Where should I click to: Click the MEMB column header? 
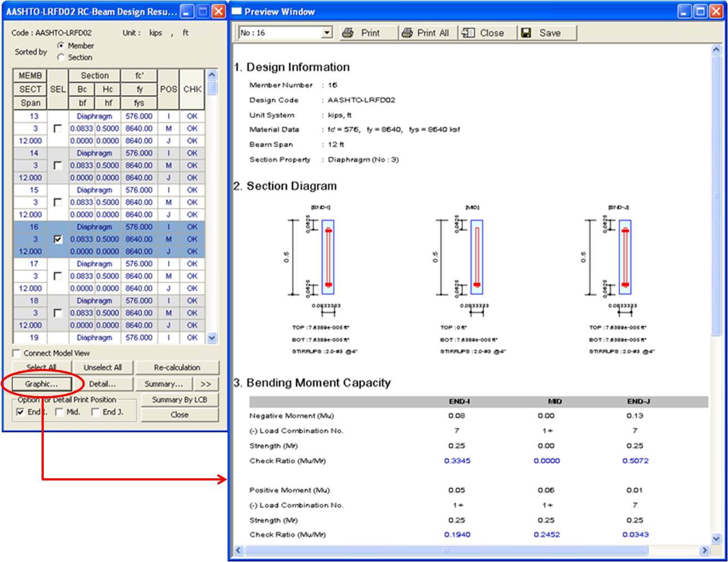30,76
